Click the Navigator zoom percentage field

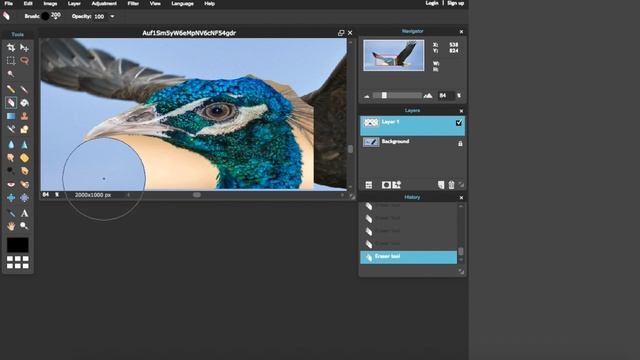tap(445, 96)
